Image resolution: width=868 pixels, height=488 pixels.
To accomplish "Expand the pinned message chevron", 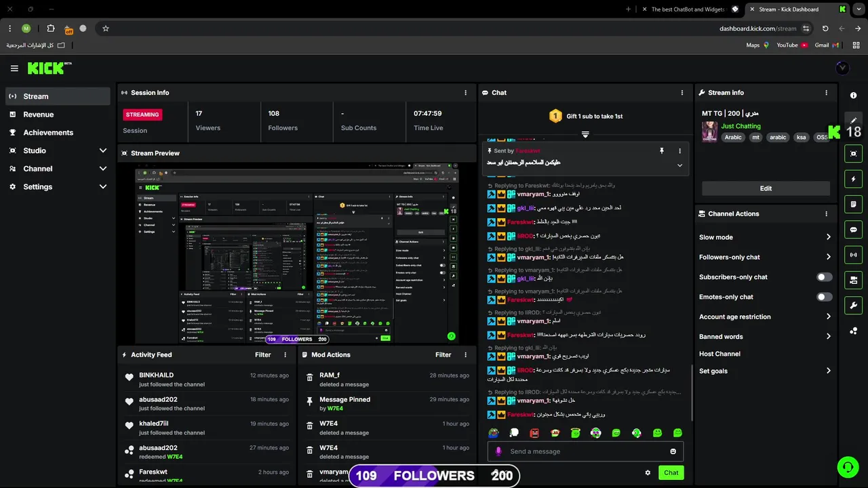I will [679, 165].
